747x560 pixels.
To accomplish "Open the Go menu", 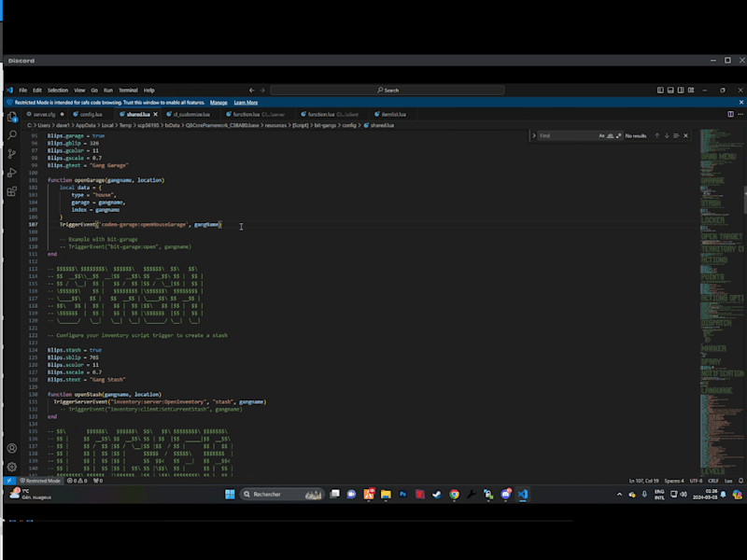I will coord(94,90).
